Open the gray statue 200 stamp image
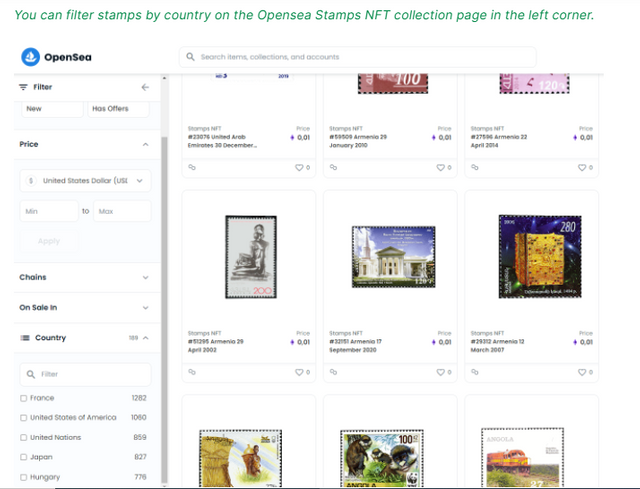640x489 pixels. point(251,257)
